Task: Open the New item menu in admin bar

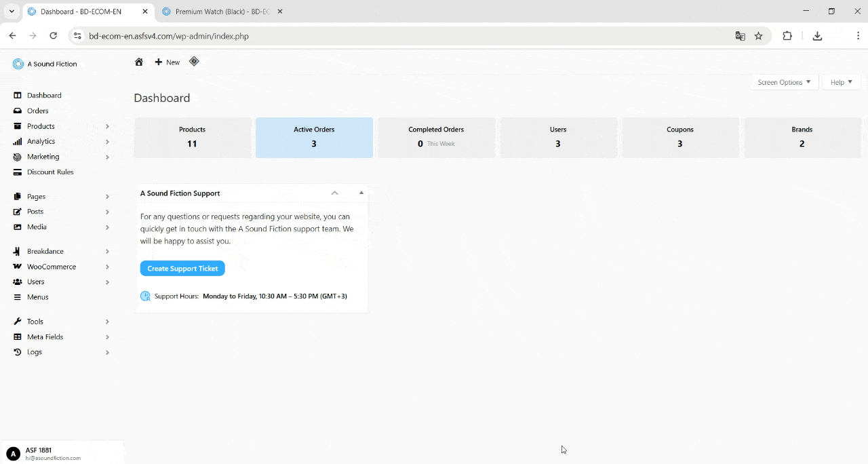Action: (166, 62)
